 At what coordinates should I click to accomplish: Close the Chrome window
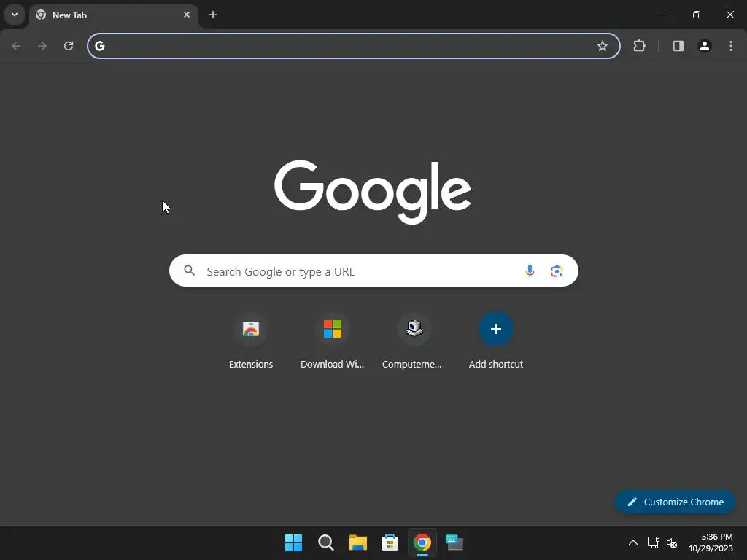729,15
